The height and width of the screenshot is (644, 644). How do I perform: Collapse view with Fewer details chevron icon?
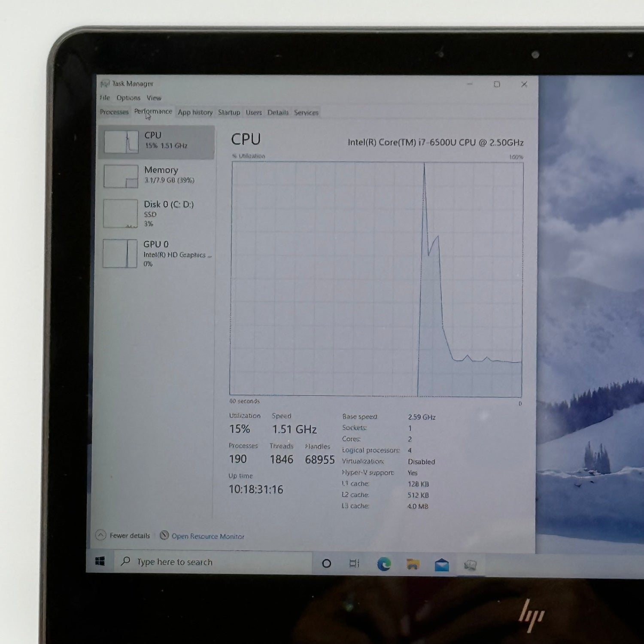(x=101, y=535)
